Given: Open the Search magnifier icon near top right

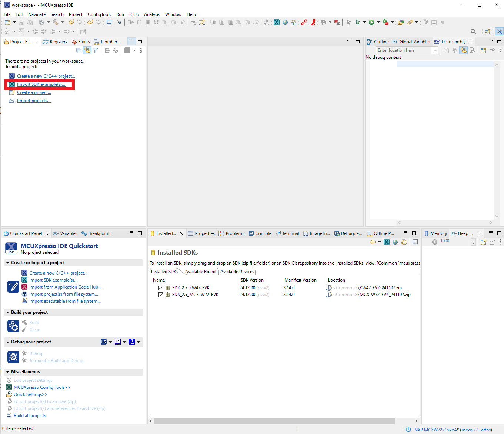Looking at the screenshot, I should coord(474,31).
